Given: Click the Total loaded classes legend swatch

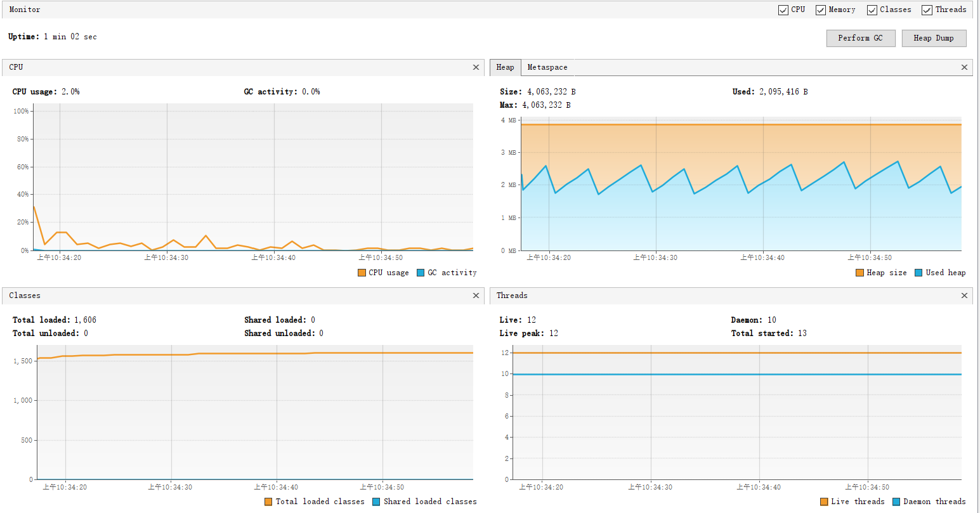Looking at the screenshot, I should coord(268,502).
